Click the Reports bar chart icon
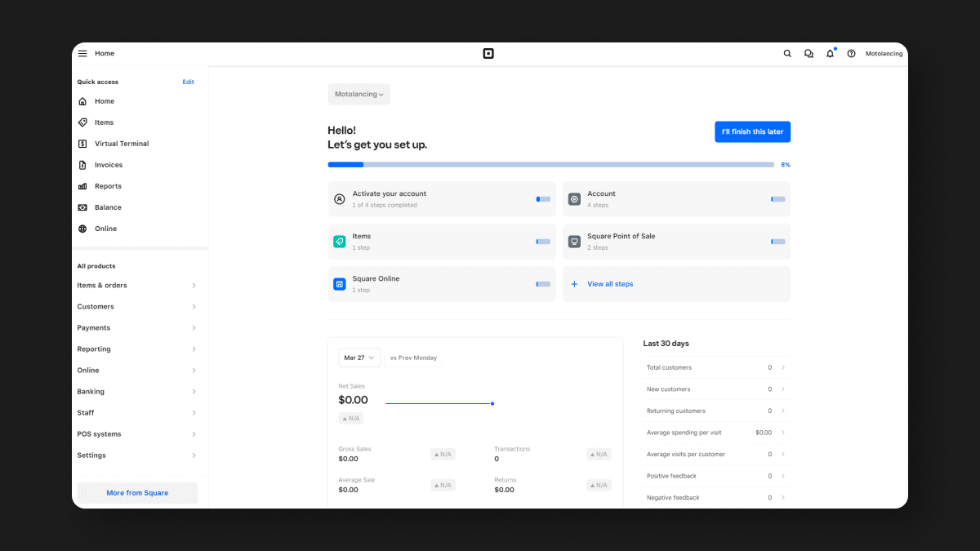 pyautogui.click(x=82, y=186)
